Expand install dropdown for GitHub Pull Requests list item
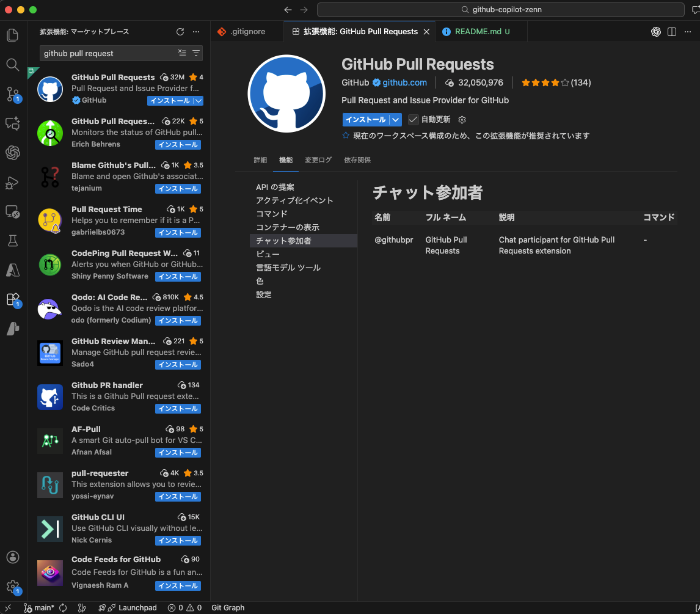The height and width of the screenshot is (614, 700). (x=199, y=101)
